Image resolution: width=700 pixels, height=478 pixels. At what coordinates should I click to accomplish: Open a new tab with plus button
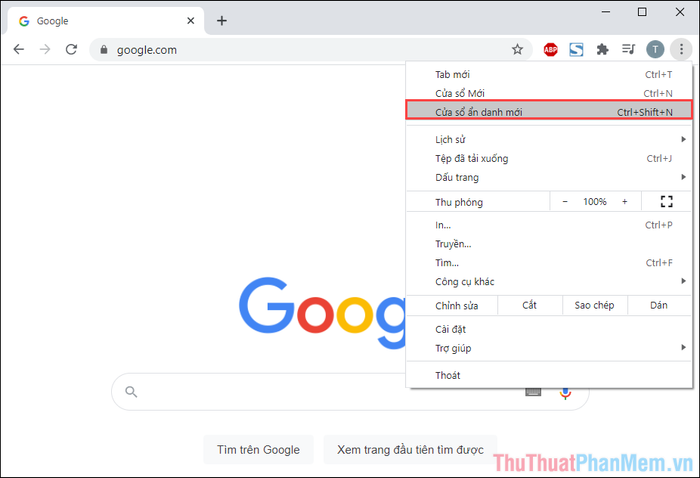click(222, 21)
